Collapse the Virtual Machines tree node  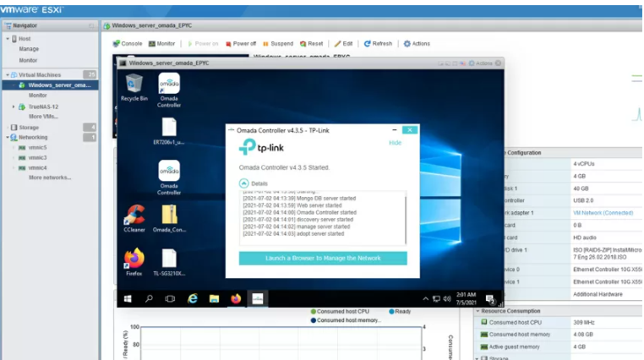(8, 74)
